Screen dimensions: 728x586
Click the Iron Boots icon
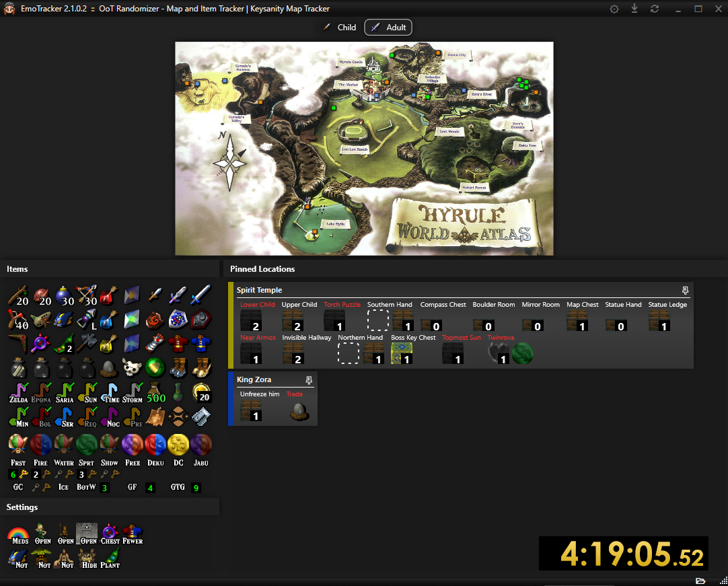tap(178, 367)
